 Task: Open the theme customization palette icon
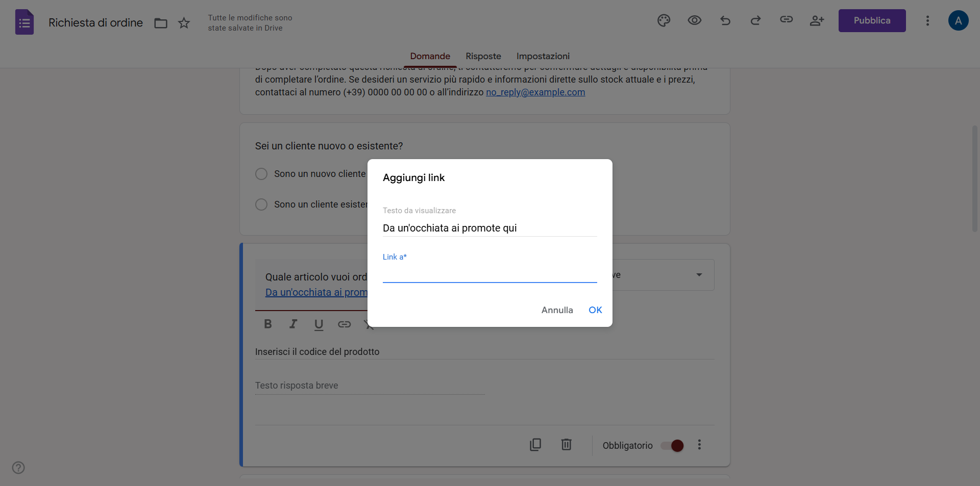tap(664, 20)
